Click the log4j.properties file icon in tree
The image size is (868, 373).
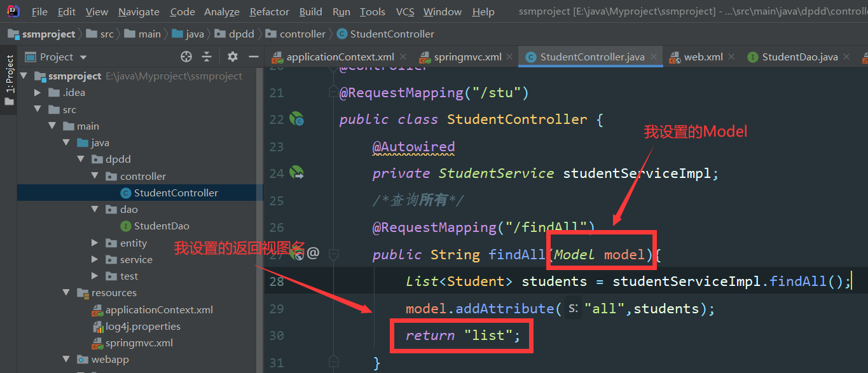click(98, 326)
